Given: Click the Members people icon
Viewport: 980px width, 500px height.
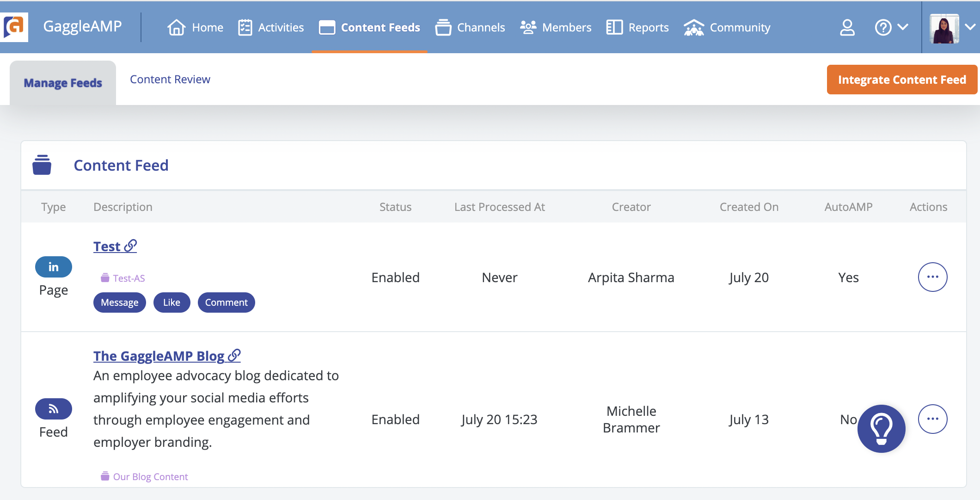Looking at the screenshot, I should click(528, 27).
